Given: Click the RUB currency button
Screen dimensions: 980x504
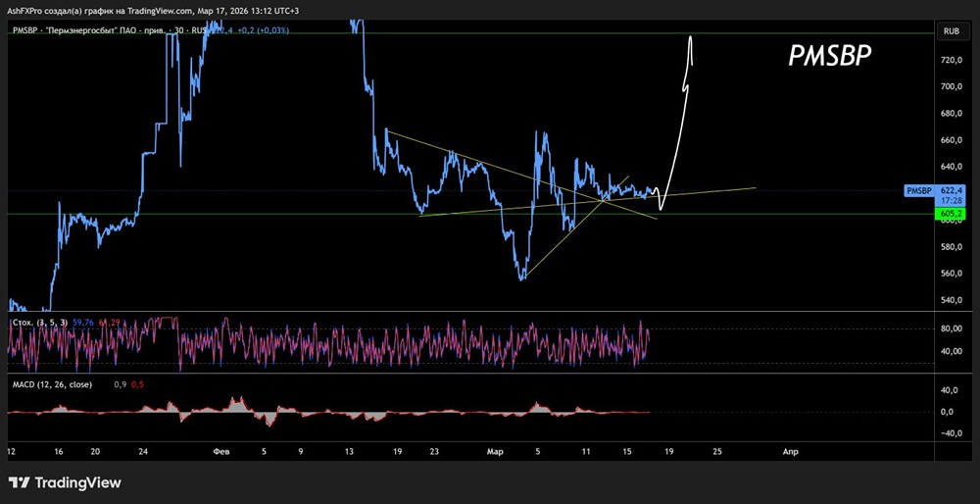Looking at the screenshot, I should pos(951,30).
